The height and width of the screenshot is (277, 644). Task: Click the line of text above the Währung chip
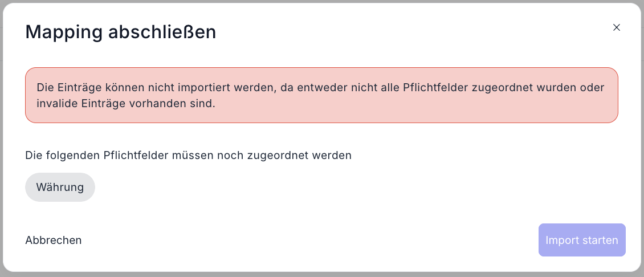188,155
